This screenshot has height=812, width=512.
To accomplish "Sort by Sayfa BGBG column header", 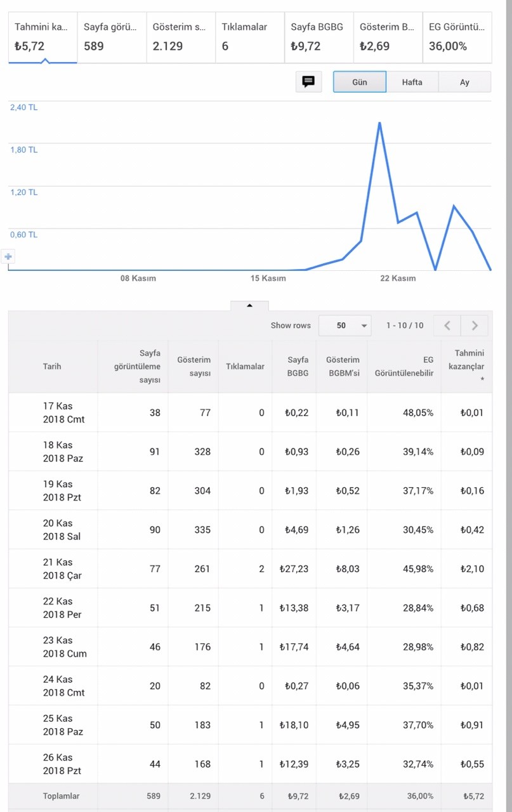I will (x=294, y=366).
